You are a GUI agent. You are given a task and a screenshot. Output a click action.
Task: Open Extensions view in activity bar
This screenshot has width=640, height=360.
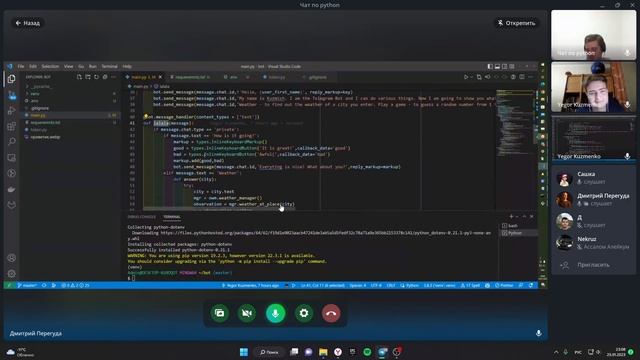[11, 126]
